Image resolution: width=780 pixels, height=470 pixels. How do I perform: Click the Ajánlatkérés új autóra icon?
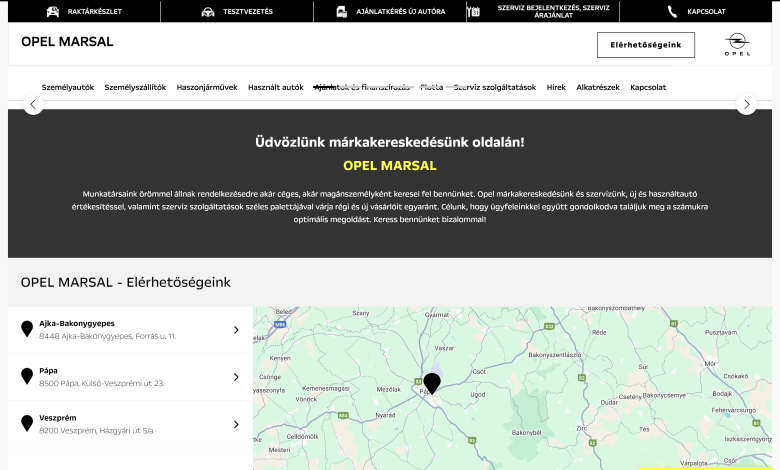click(342, 12)
